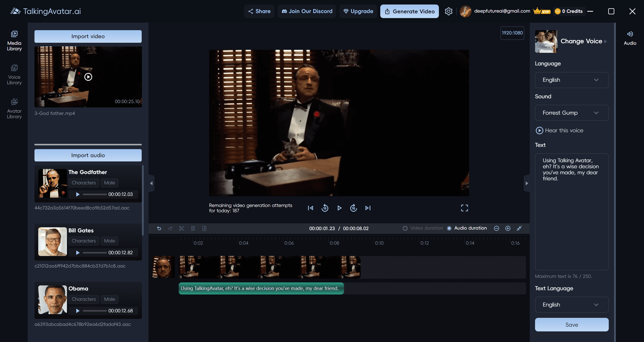Select the Bill Gates voice thumbnail
The width and height of the screenshot is (644, 342).
coord(52,242)
